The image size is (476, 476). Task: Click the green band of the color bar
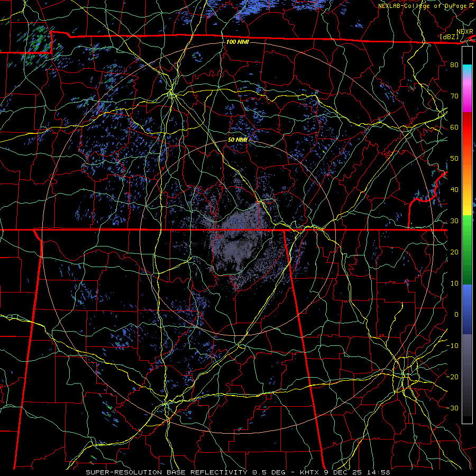[x=467, y=250]
